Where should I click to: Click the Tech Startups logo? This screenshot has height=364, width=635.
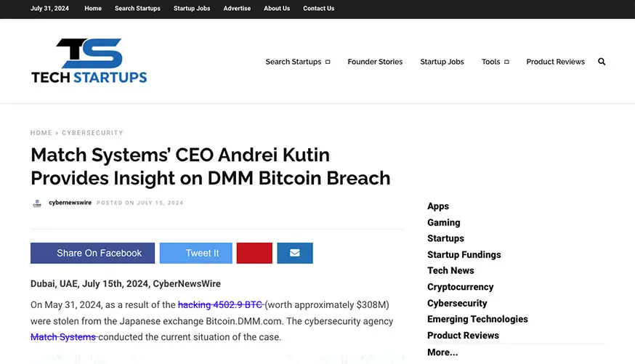tap(89, 61)
